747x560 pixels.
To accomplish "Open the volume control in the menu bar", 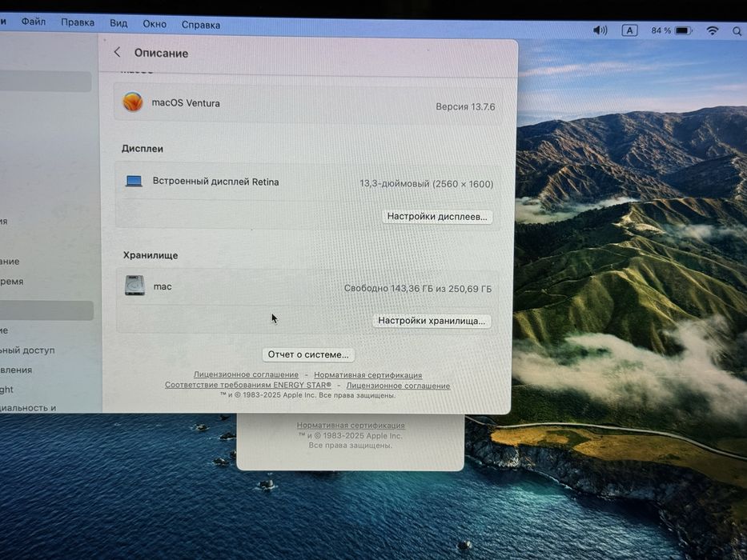I will pyautogui.click(x=600, y=30).
